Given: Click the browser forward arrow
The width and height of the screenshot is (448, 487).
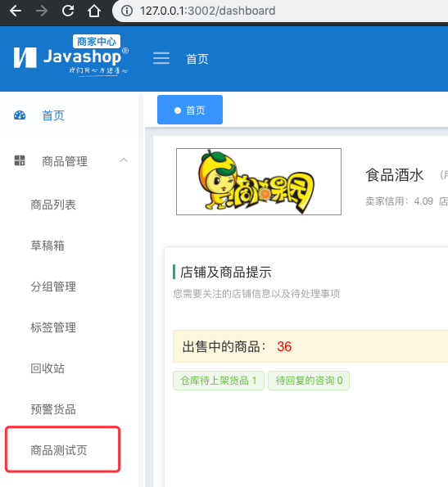Looking at the screenshot, I should 41,11.
